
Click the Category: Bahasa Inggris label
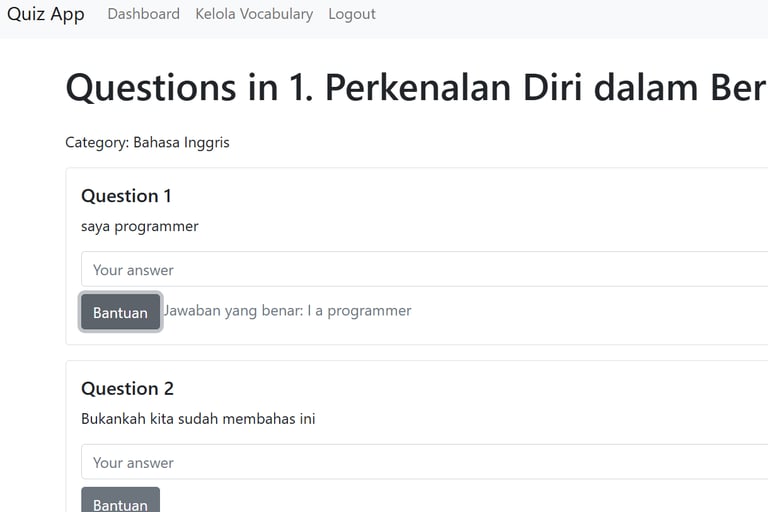point(147,142)
